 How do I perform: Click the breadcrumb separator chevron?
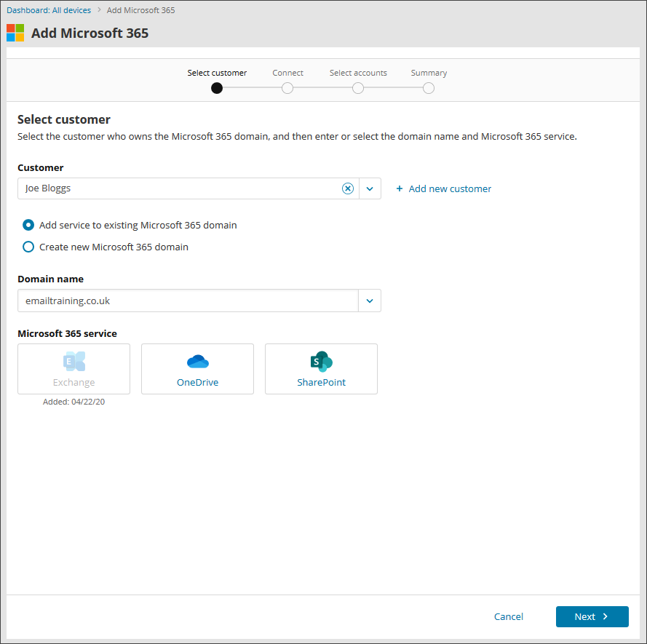(99, 10)
